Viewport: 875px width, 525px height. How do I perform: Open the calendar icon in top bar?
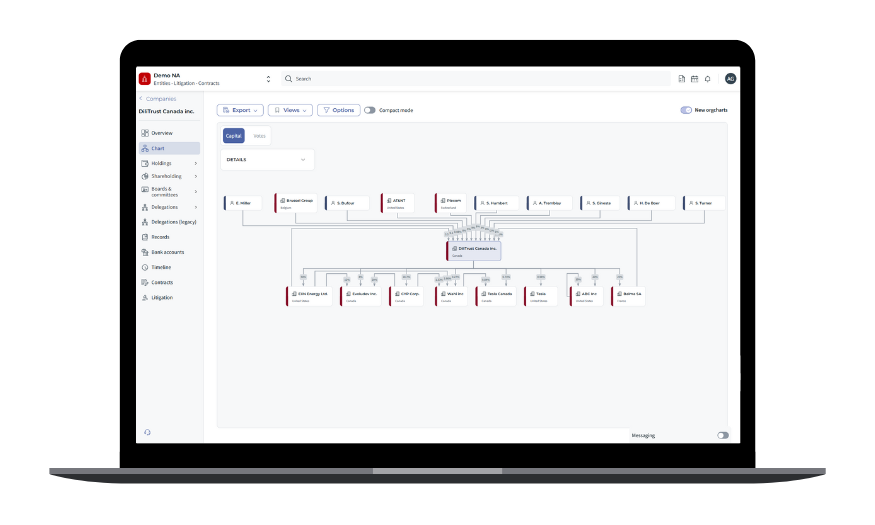tap(694, 79)
